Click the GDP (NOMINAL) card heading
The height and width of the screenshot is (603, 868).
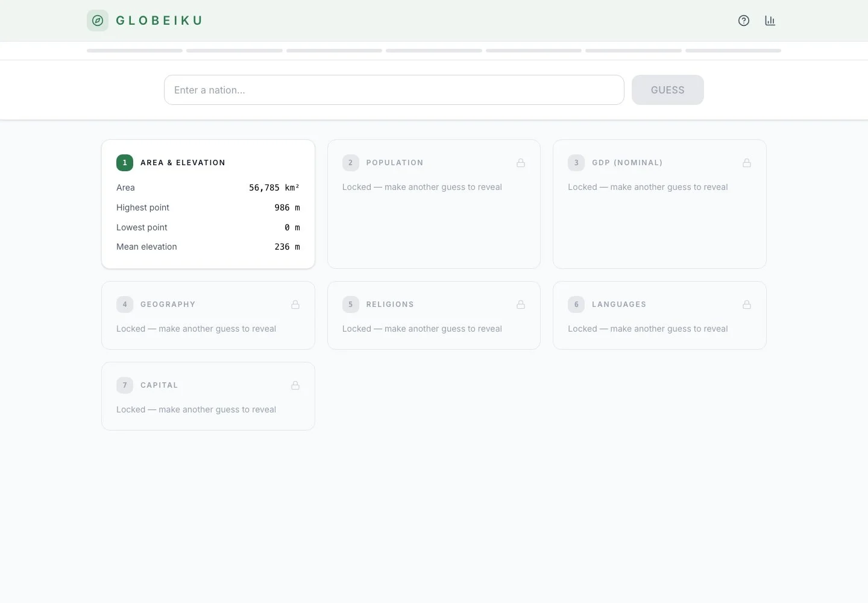coord(627,163)
